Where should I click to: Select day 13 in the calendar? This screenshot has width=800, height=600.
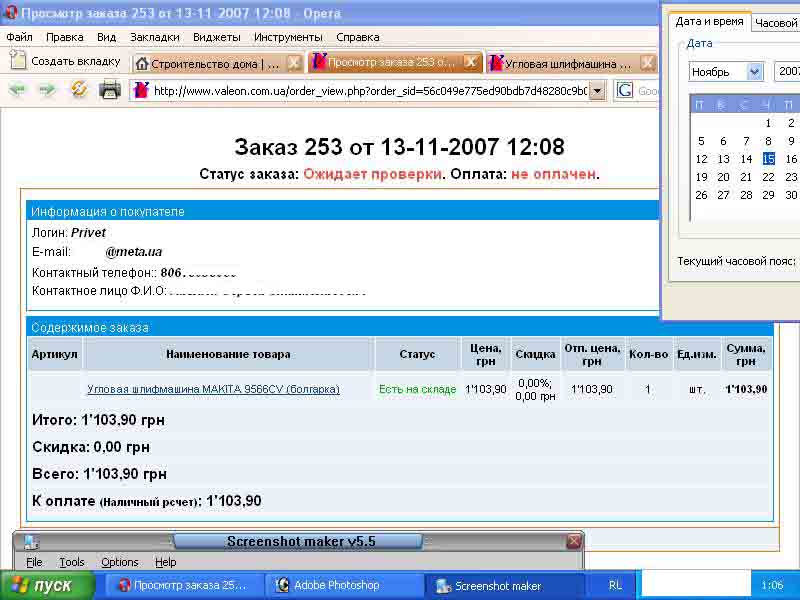(x=723, y=159)
